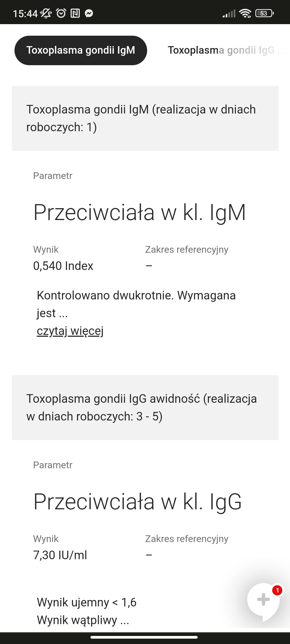290x644 pixels.
Task: Tap the mobile signal strength icon
Action: click(229, 13)
